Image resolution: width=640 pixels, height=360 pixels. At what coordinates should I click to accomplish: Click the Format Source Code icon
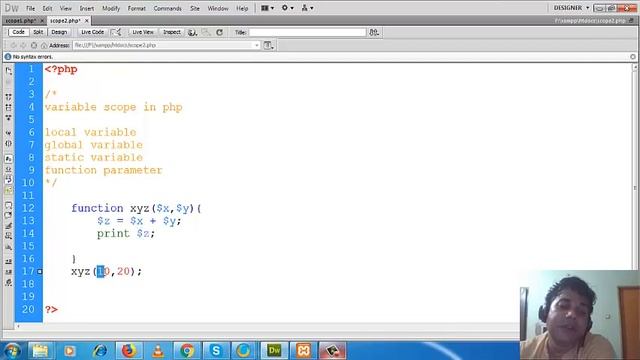point(9,282)
